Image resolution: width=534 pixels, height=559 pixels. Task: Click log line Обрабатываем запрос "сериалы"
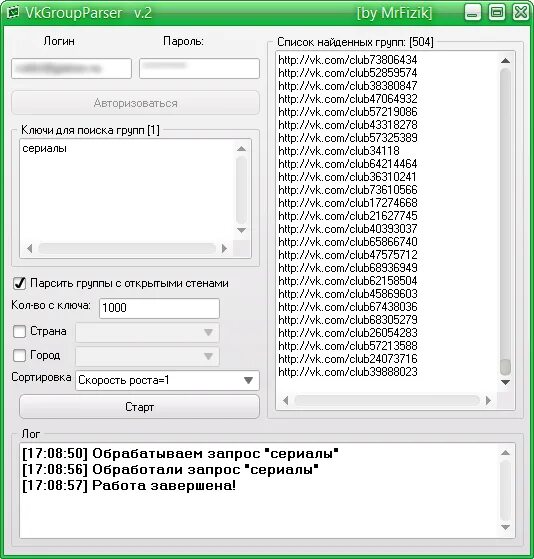coord(180,453)
